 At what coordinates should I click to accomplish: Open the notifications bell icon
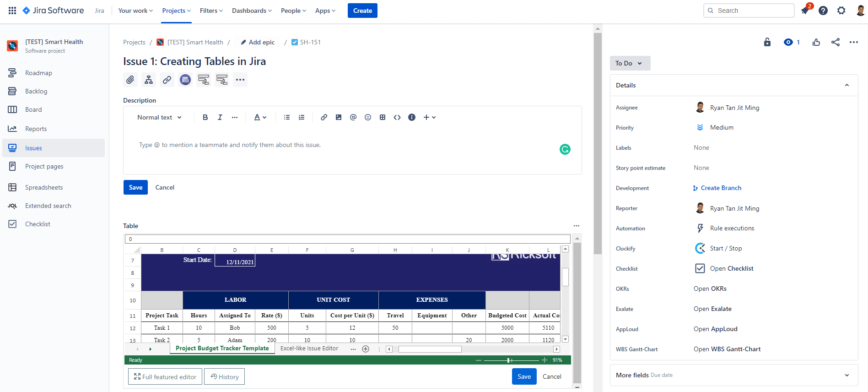(x=805, y=11)
